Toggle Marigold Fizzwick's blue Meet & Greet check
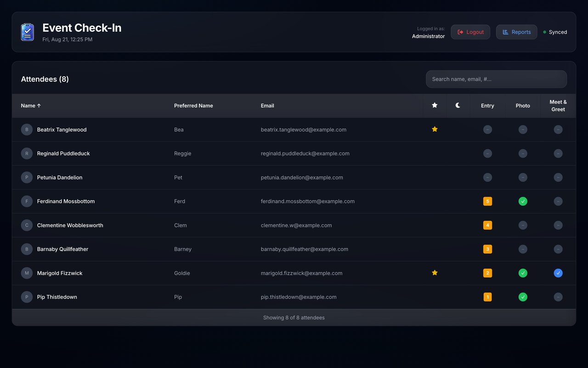The image size is (588, 368). coord(558,273)
